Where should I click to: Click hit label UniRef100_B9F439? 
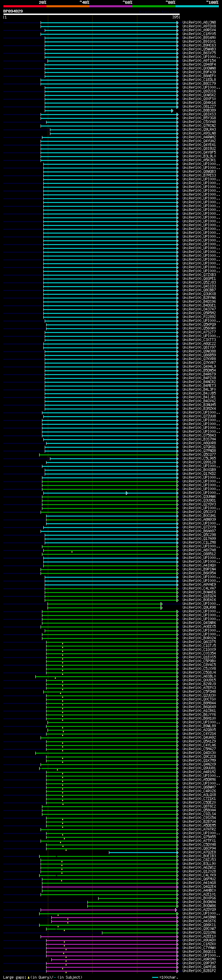(199, 72)
